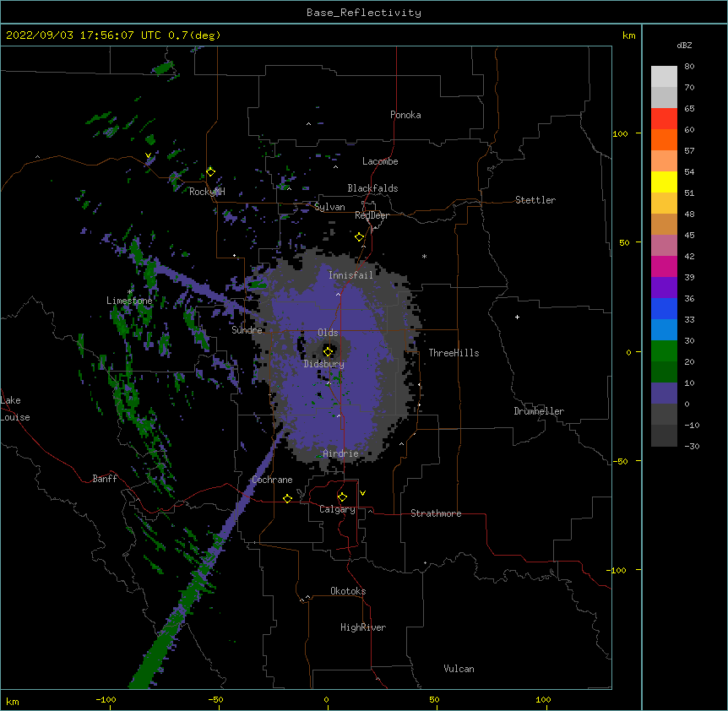Click the lightest gray swatch atop the legend
This screenshot has height=711, width=728.
tap(664, 76)
